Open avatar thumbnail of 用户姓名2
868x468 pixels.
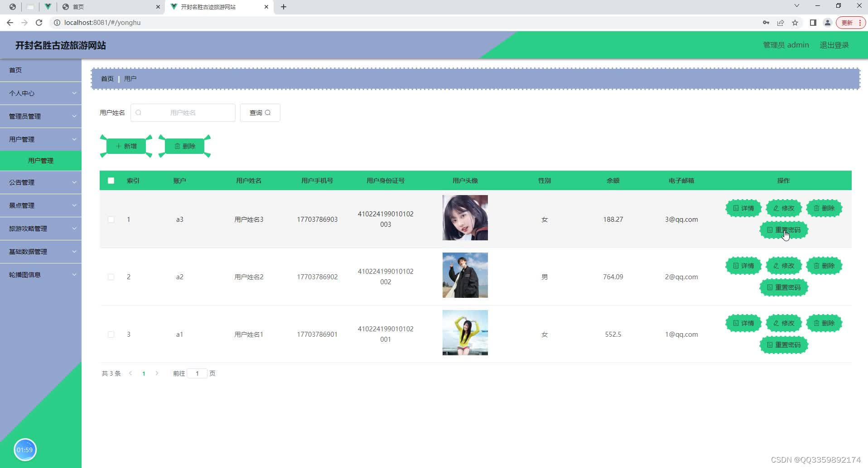465,275
